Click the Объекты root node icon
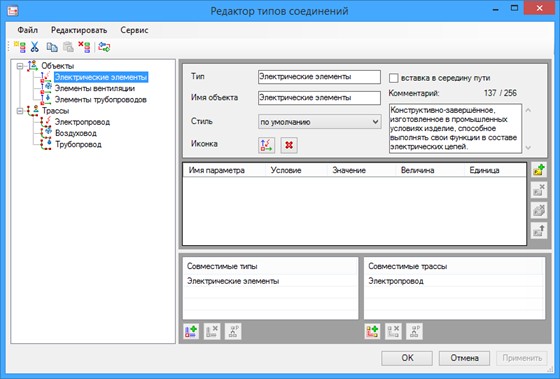 coord(32,66)
